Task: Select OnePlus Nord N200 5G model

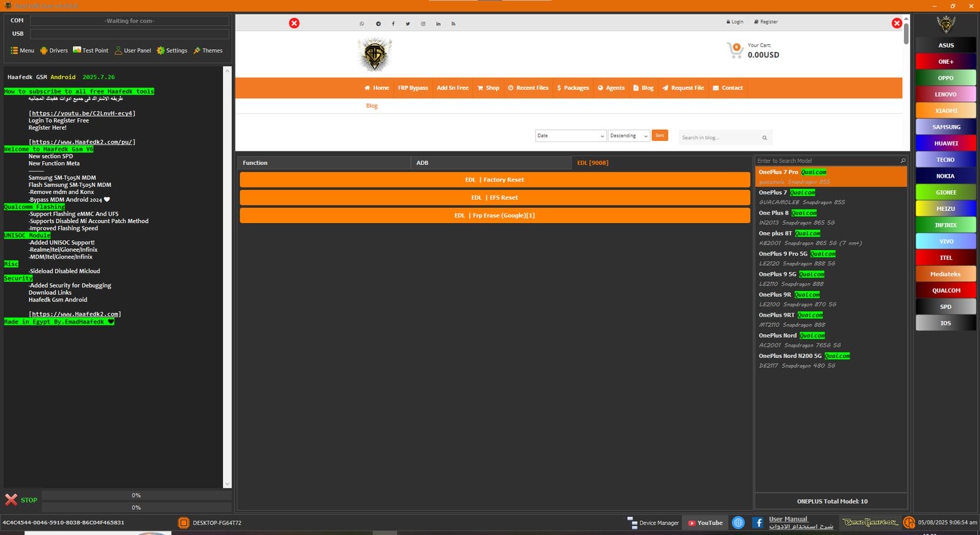Action: (831, 360)
